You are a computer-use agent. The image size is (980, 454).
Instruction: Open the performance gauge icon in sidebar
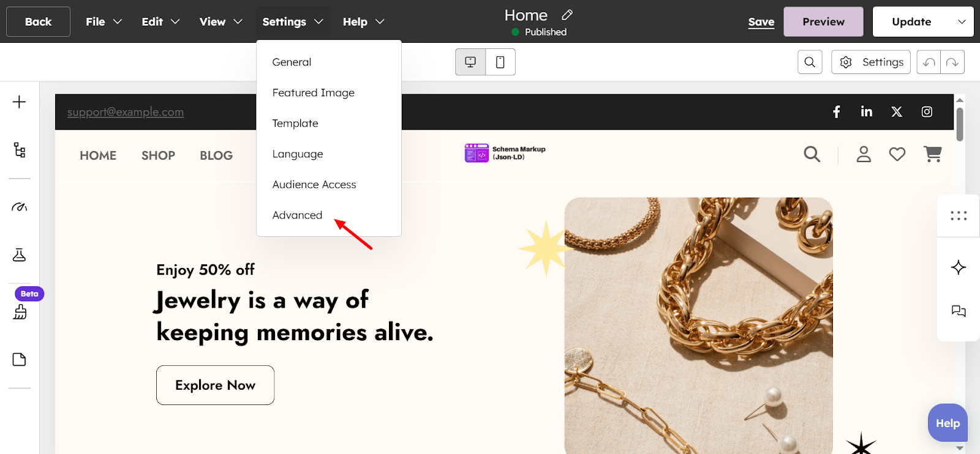pyautogui.click(x=20, y=207)
